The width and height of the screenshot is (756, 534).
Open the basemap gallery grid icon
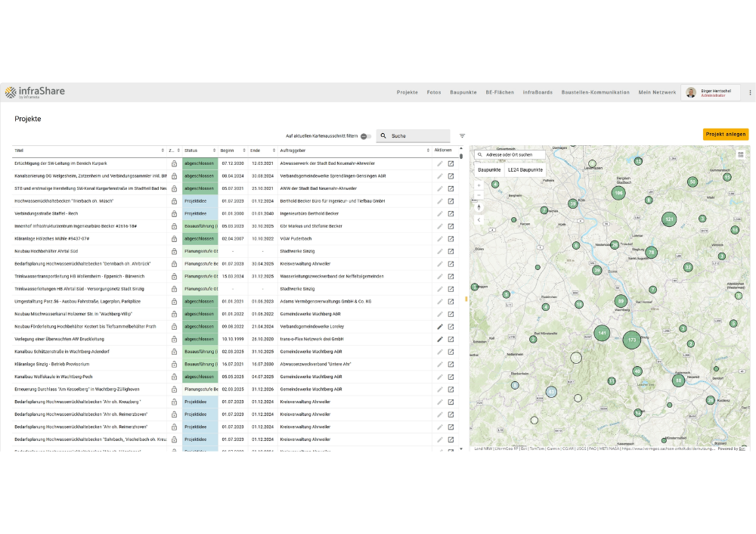tap(741, 154)
